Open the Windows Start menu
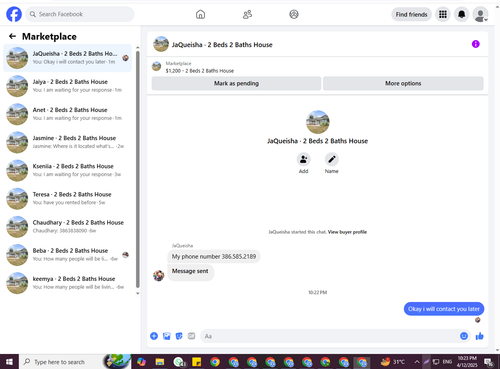 tap(9, 362)
